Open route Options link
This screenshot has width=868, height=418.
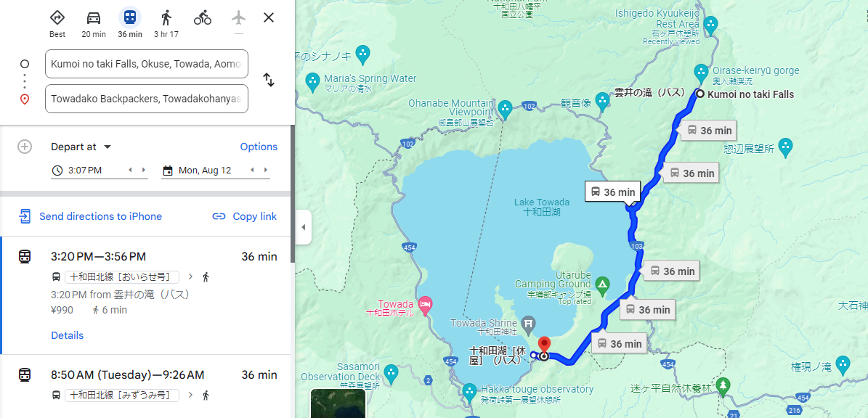coord(259,147)
